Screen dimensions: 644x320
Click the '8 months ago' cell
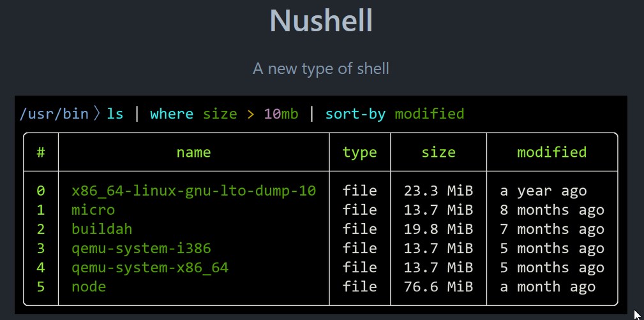click(552, 210)
